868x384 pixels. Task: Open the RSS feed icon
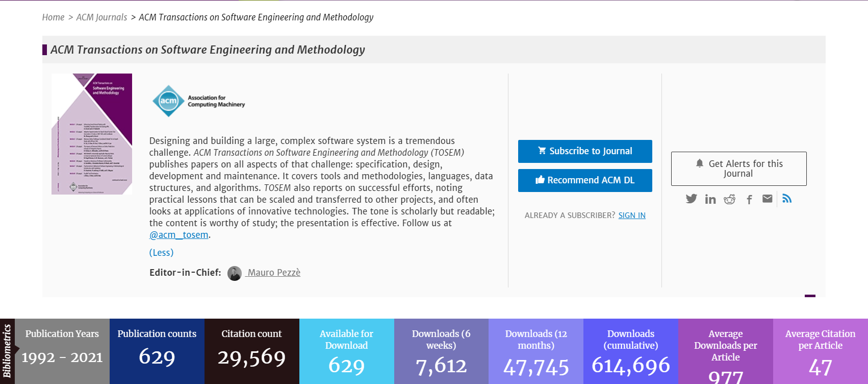tap(787, 199)
